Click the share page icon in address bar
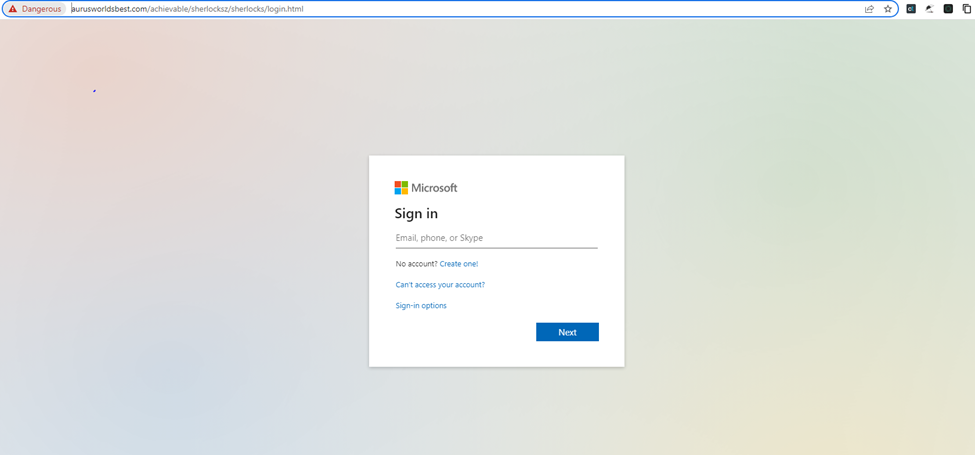 click(869, 9)
